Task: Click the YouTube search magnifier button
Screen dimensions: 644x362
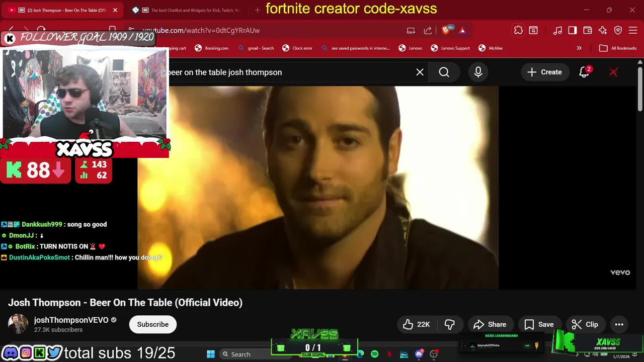Action: click(444, 72)
